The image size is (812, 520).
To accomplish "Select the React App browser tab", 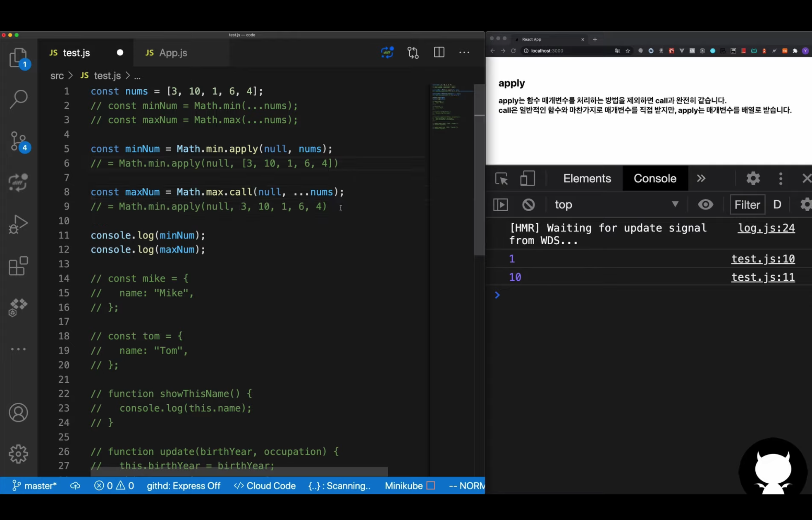I will click(x=549, y=39).
